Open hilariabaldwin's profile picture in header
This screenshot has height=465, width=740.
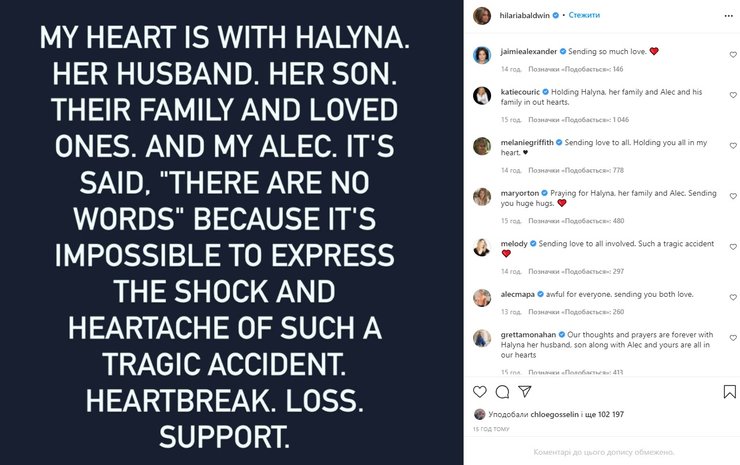pyautogui.click(x=482, y=16)
